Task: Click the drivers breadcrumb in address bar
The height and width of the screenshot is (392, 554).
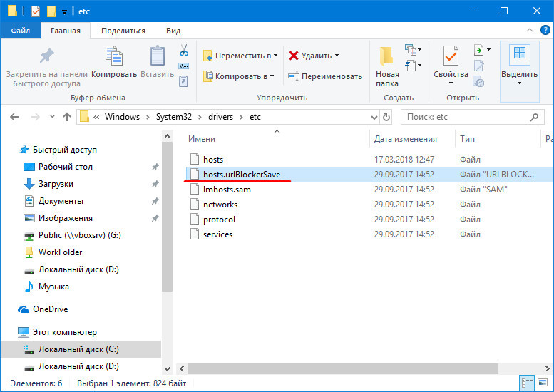Action: click(x=220, y=117)
